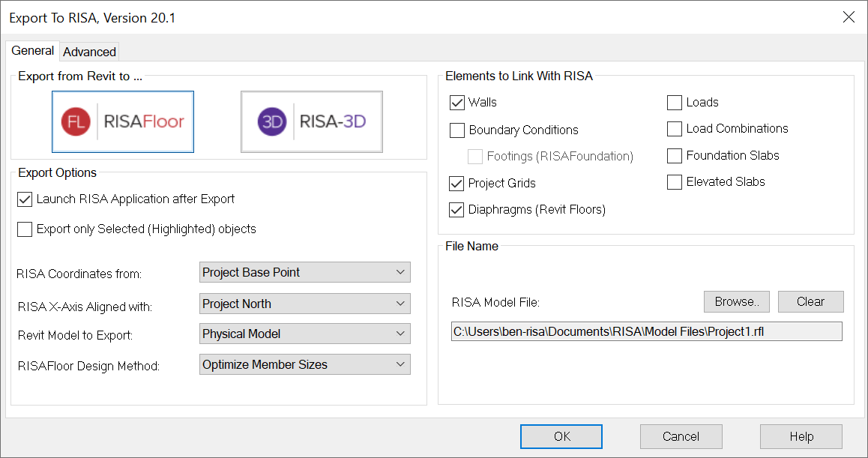The image size is (868, 458).
Task: Confirm the export with OK
Action: [x=561, y=436]
